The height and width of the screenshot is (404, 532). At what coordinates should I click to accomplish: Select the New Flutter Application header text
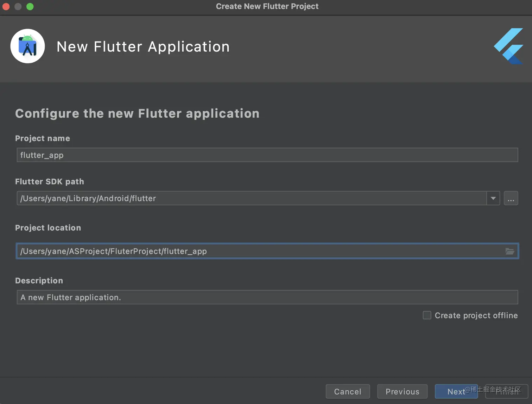[x=143, y=46]
